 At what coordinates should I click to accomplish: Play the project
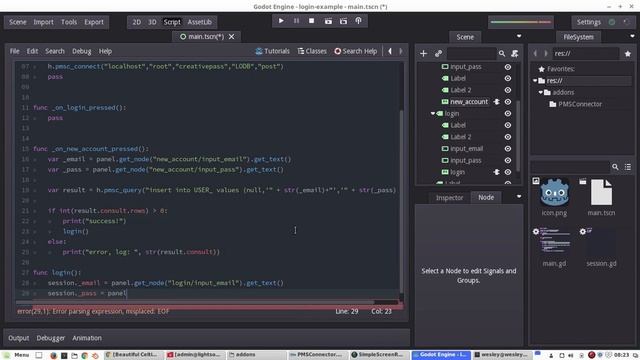pos(281,21)
